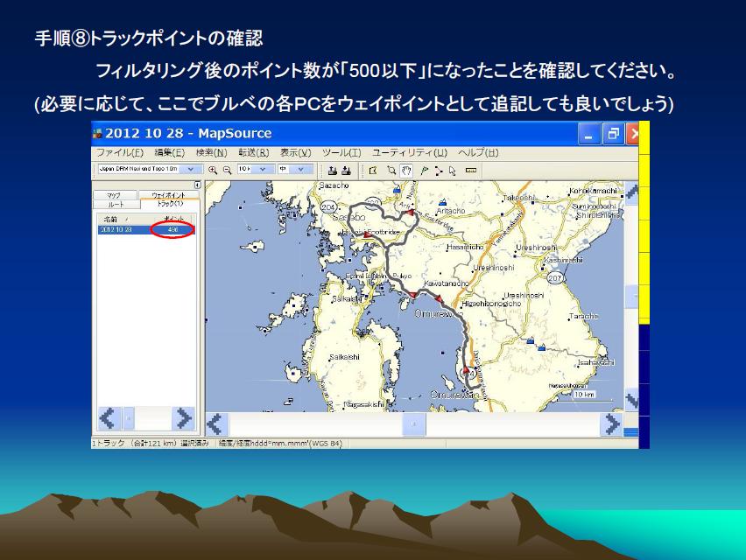Select the route drawing tool
Screen dimensions: 746x560
click(x=438, y=170)
